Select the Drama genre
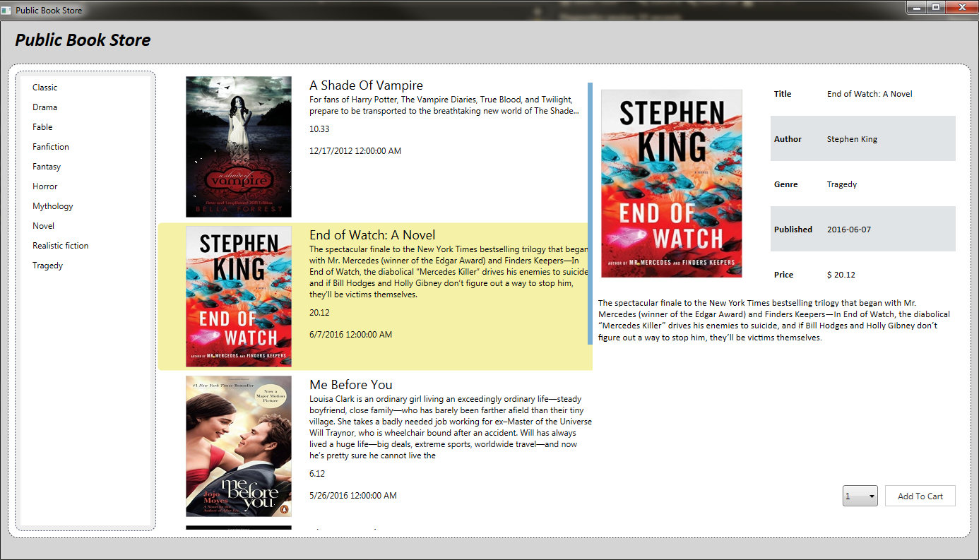This screenshot has height=560, width=979. tap(44, 107)
